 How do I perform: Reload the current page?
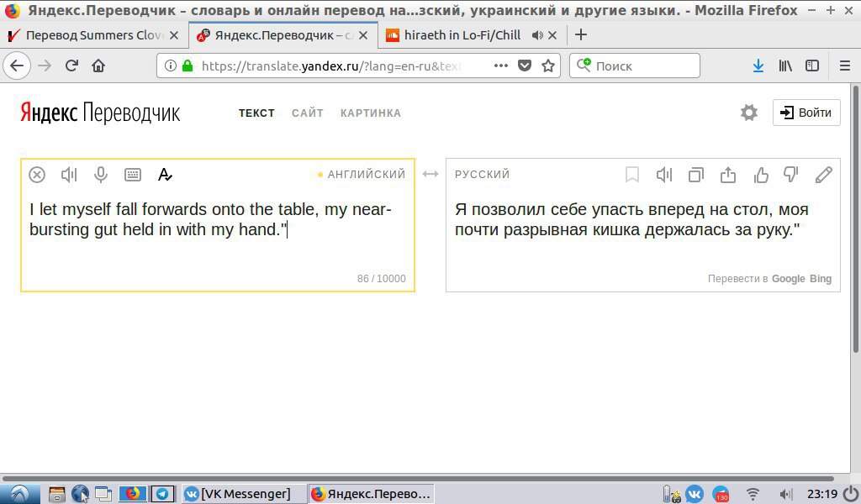71,66
